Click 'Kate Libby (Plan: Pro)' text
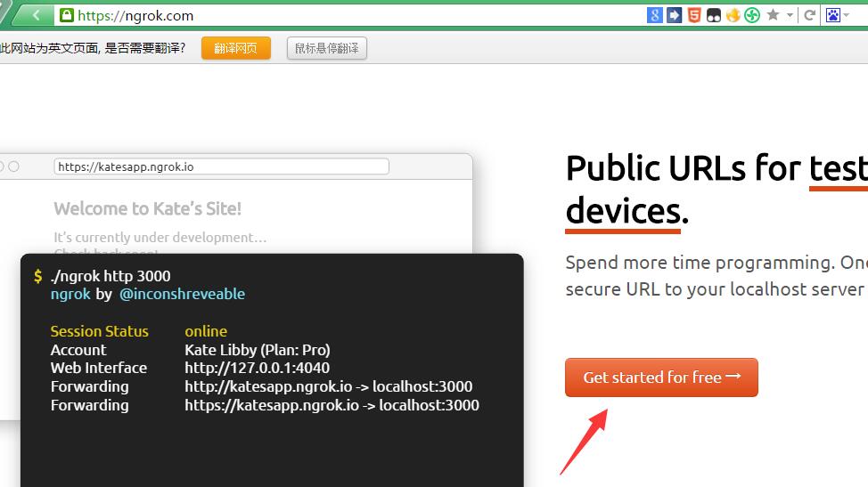This screenshot has width=868, height=487. tap(258, 350)
